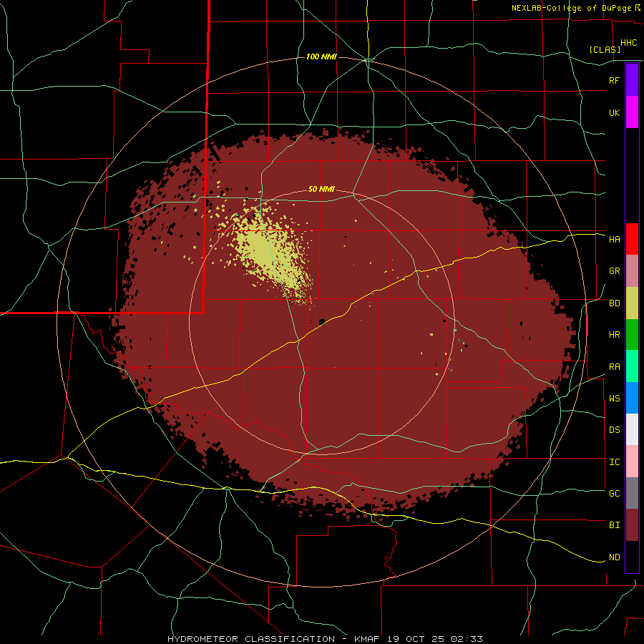
Task: Click the 'GR' legend label
Action: pyautogui.click(x=614, y=271)
